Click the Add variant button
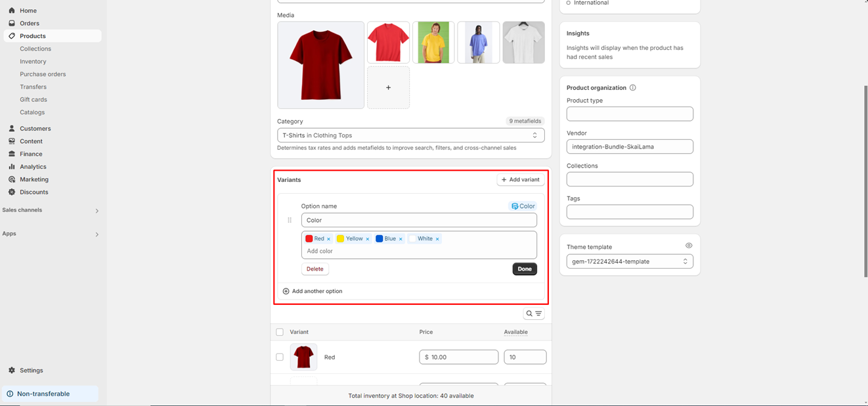 [520, 180]
